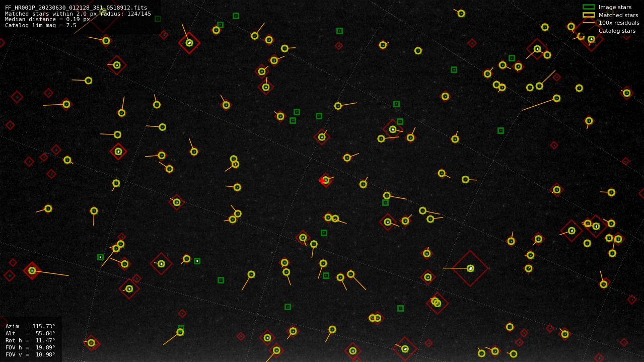Screen dimensions: 644x362
Task: Click the yellow Matched stars legend swatch
Action: point(589,15)
